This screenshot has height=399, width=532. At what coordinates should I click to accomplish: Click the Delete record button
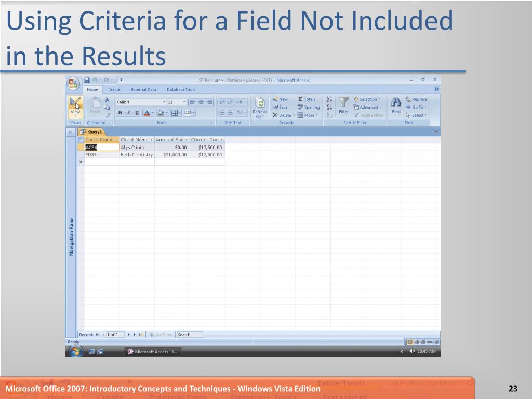click(x=283, y=115)
